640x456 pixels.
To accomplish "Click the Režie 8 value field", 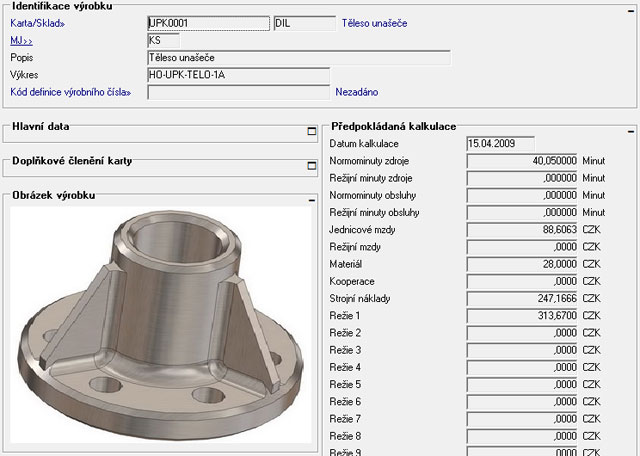I will pyautogui.click(x=522, y=436).
